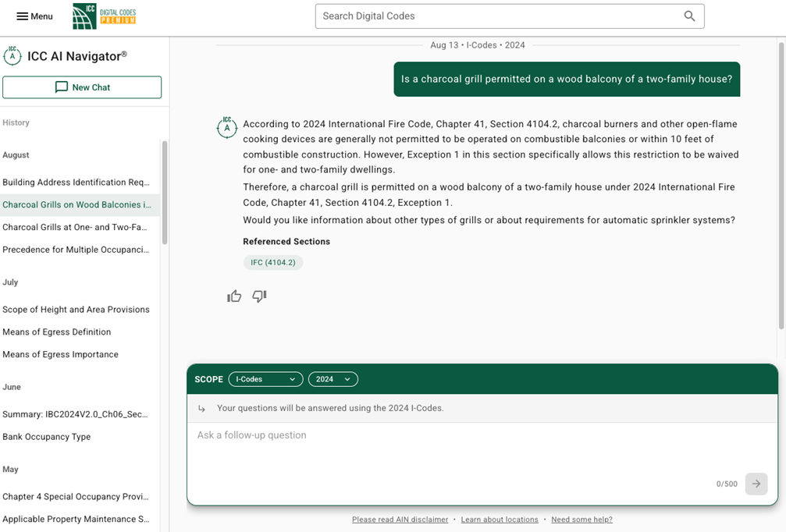Click the ICC AI Navigator logo icon
786x532 pixels.
[12, 55]
